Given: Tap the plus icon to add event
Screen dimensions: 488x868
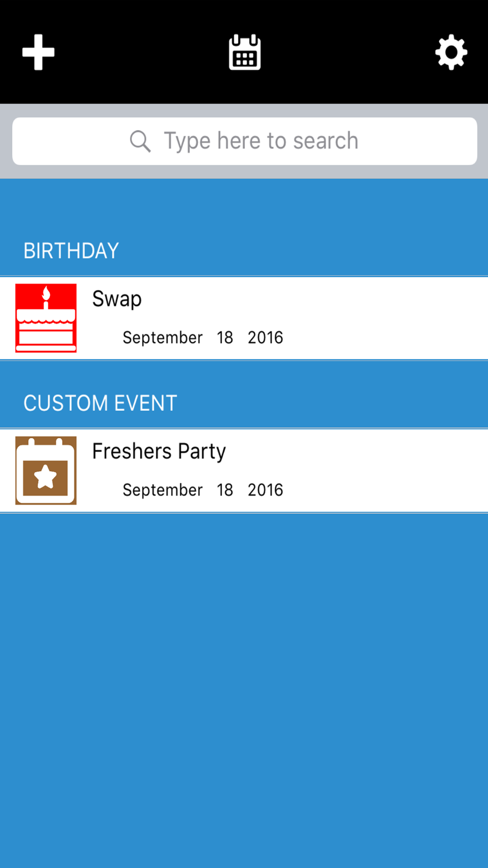Looking at the screenshot, I should [38, 52].
